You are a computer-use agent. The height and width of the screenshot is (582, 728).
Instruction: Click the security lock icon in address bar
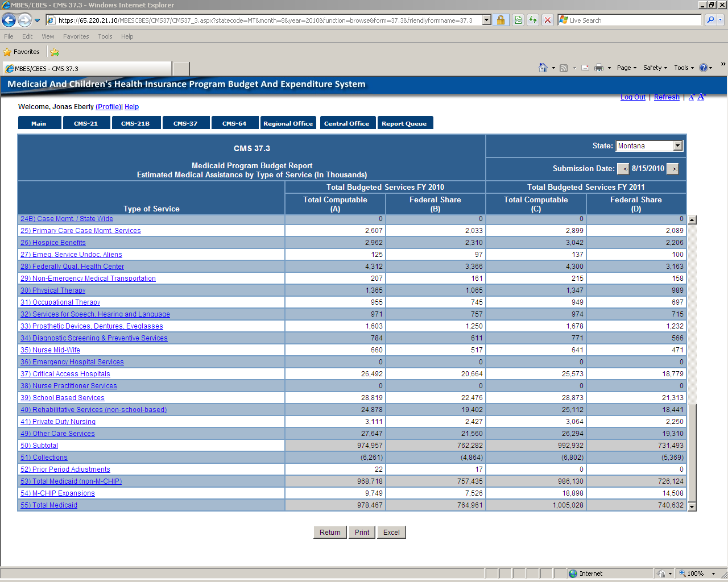click(500, 20)
